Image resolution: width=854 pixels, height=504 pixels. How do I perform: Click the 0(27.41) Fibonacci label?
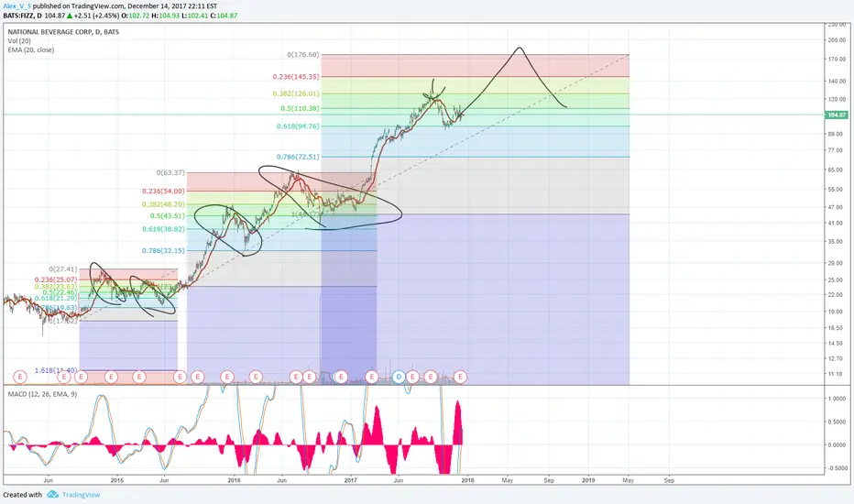[63, 269]
